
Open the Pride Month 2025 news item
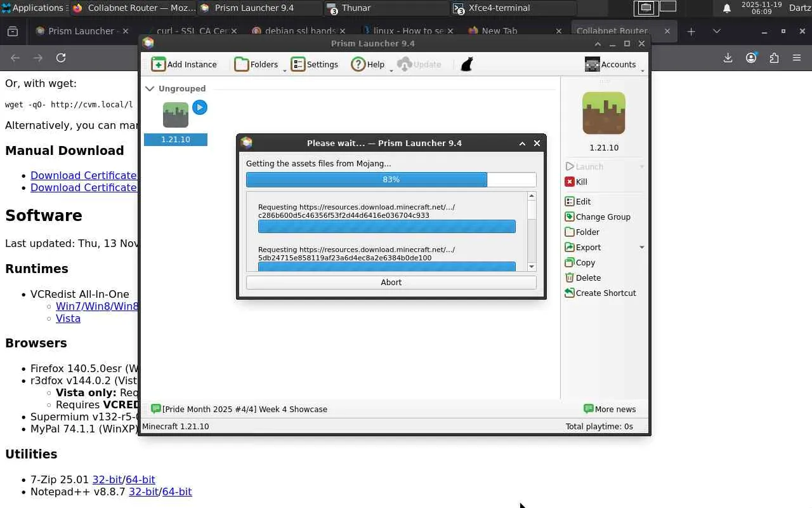(239, 409)
